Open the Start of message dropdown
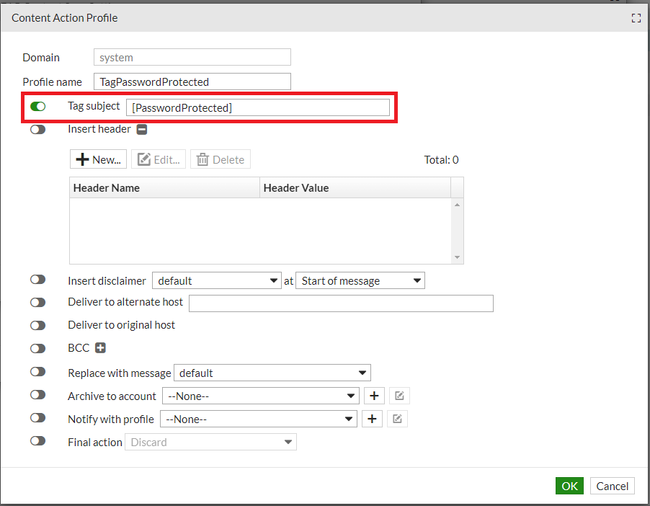Image resolution: width=650 pixels, height=506 pixels. (360, 281)
